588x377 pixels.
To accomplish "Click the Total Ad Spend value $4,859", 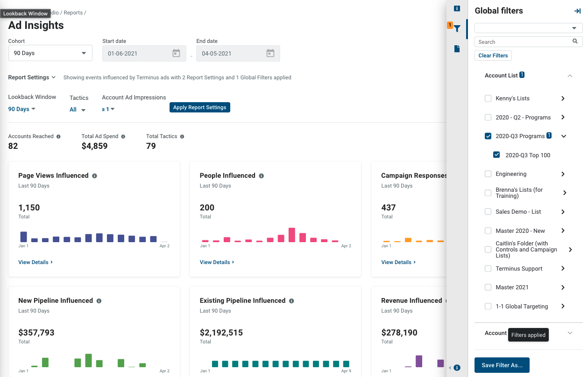I will pyautogui.click(x=94, y=146).
